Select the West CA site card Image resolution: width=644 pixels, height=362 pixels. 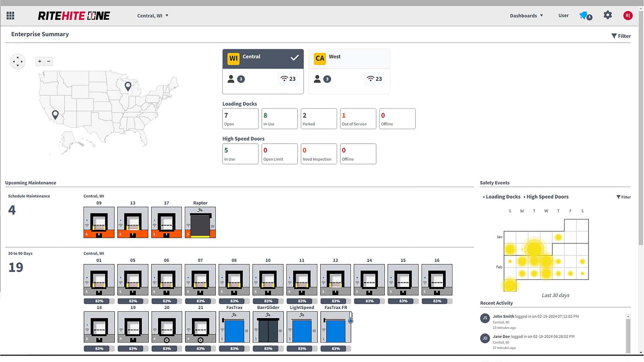[x=349, y=71]
